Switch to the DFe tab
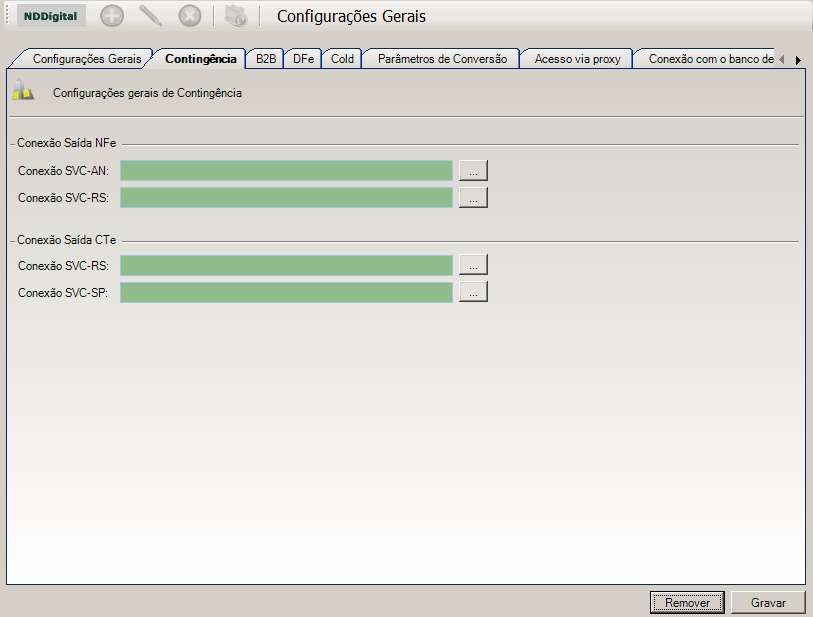Viewport: 813px width, 617px height. [303, 59]
